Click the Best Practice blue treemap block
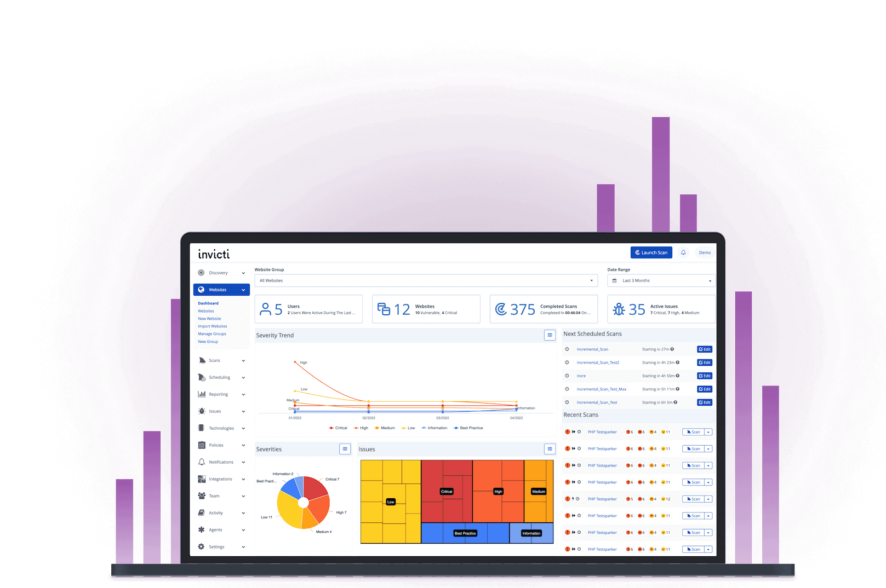The image size is (886, 588). click(x=465, y=533)
